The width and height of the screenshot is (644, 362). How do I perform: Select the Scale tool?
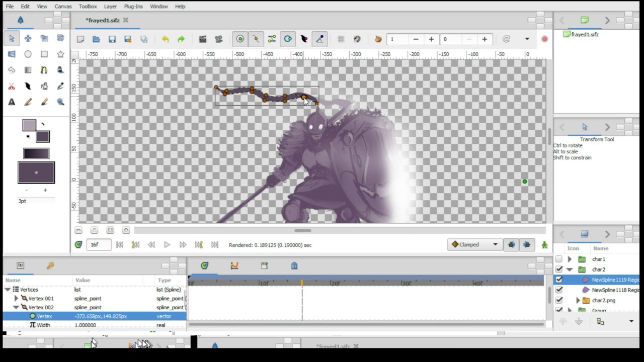pyautogui.click(x=44, y=38)
